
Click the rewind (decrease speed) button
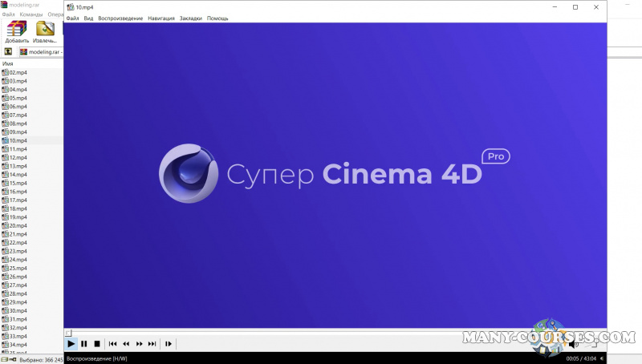tap(126, 343)
